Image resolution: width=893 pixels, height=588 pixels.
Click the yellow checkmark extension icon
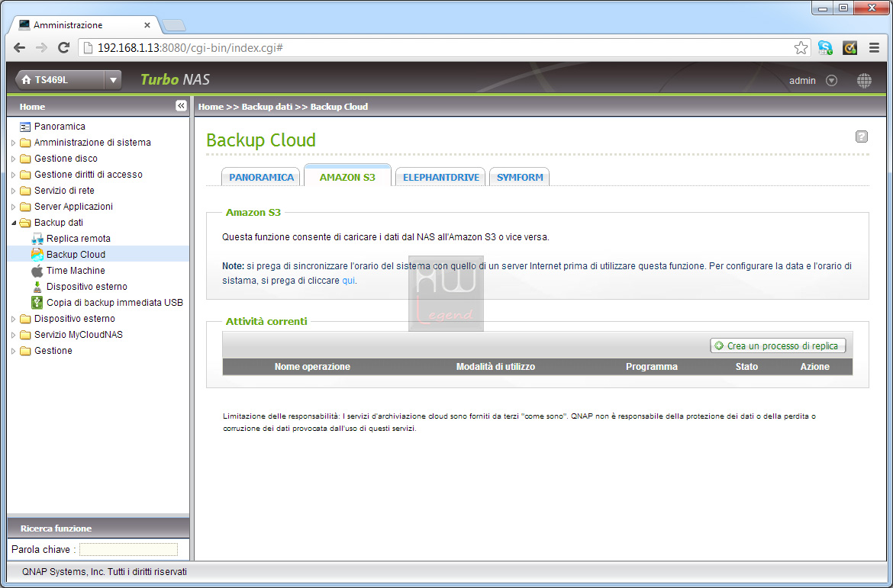tap(849, 48)
